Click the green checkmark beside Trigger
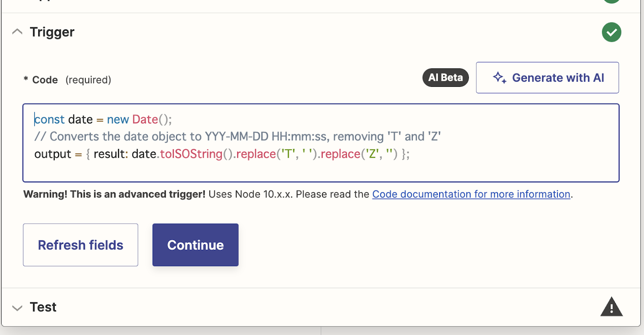Screen dimensions: 644x335 click(611, 32)
